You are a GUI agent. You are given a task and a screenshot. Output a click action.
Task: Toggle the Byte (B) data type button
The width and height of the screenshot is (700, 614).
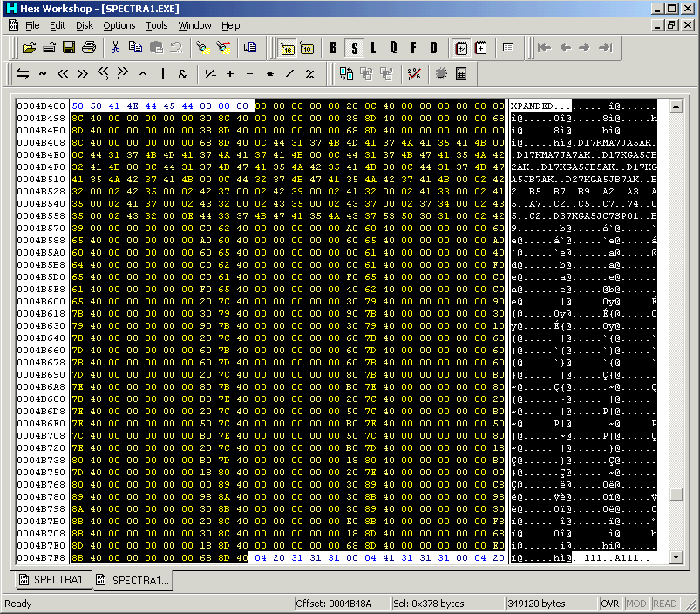[333, 47]
